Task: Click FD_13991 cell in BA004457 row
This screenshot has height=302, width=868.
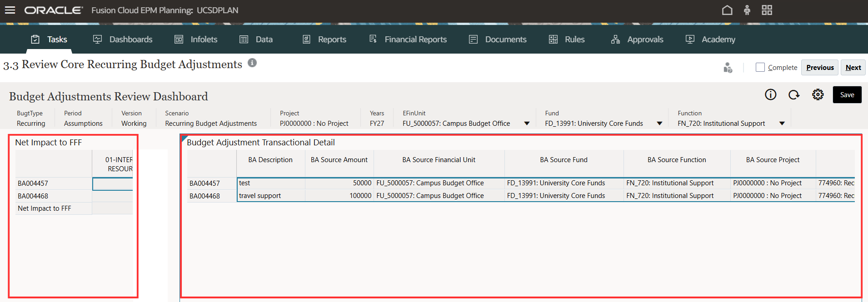Action: coord(564,183)
